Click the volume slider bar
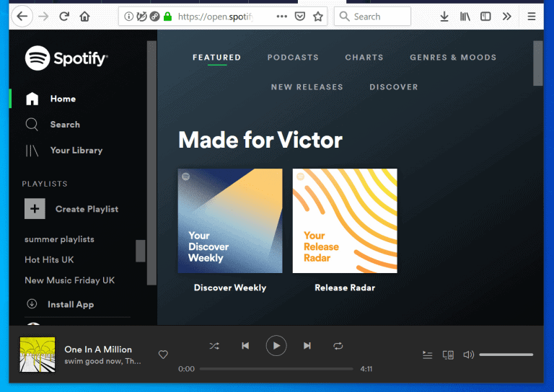This screenshot has width=554, height=392. [506, 355]
